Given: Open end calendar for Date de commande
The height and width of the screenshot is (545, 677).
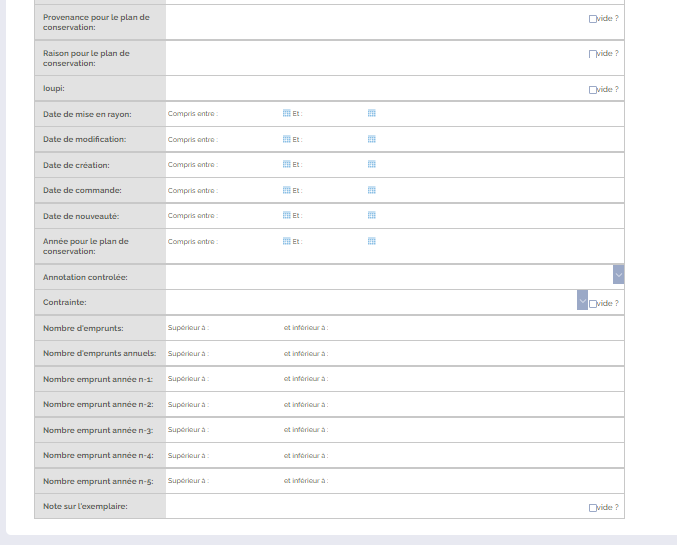Looking at the screenshot, I should point(372,190).
